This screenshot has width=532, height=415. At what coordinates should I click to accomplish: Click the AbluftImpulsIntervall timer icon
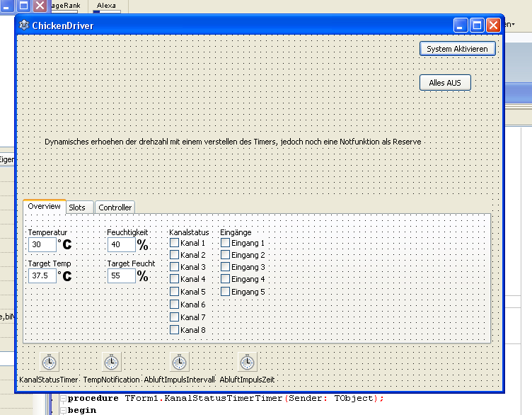click(180, 363)
